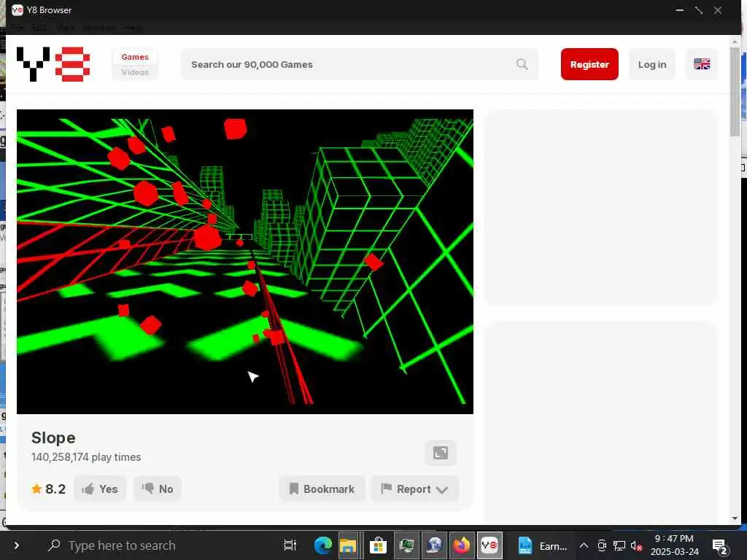747x560 pixels.
Task: Open Task View from taskbar
Action: click(290, 545)
